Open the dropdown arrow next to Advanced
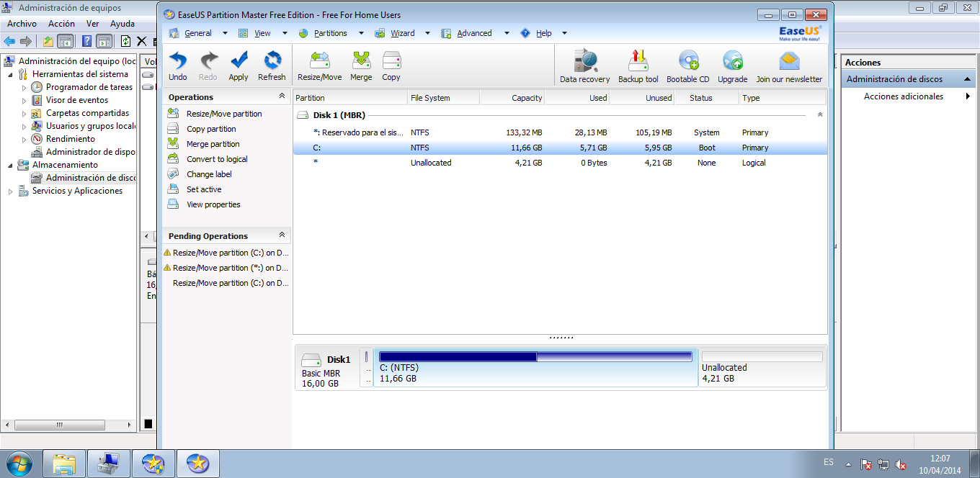This screenshot has height=478, width=980. 507,33
